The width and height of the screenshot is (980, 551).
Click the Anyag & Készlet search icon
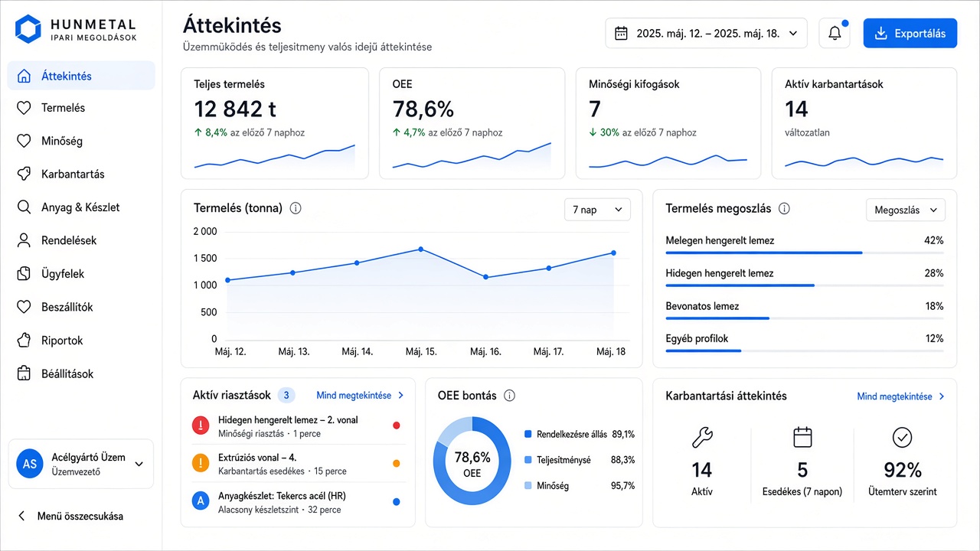tap(24, 207)
